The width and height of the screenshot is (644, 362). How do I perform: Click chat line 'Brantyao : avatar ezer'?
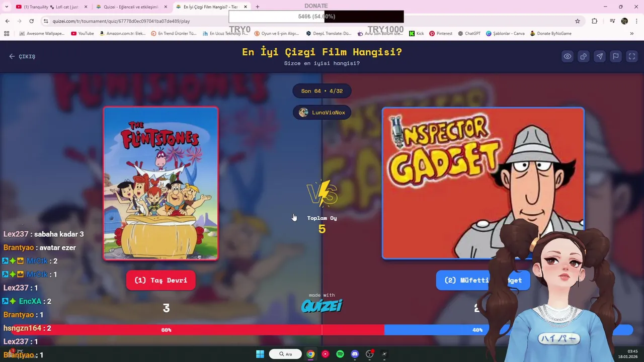pos(40,247)
